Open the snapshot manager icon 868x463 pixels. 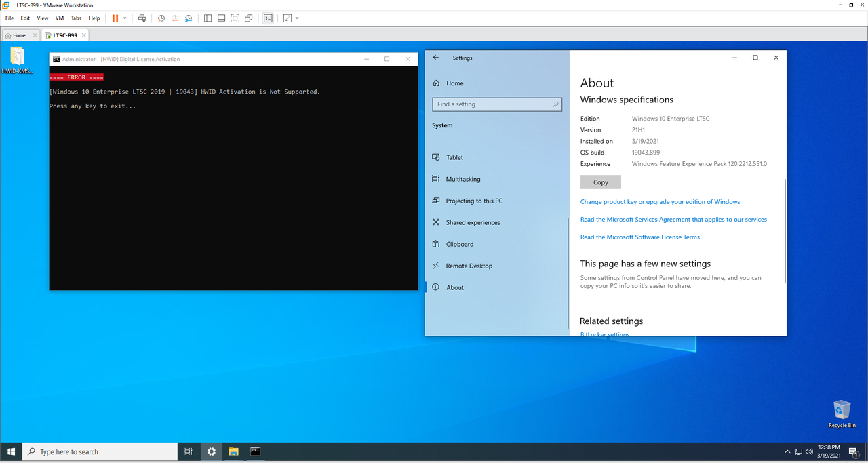pyautogui.click(x=189, y=18)
